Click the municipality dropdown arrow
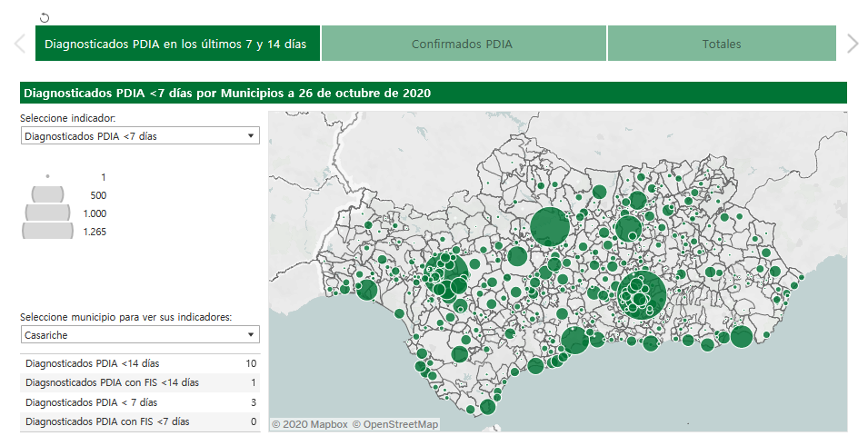The width and height of the screenshot is (868, 436). click(251, 335)
